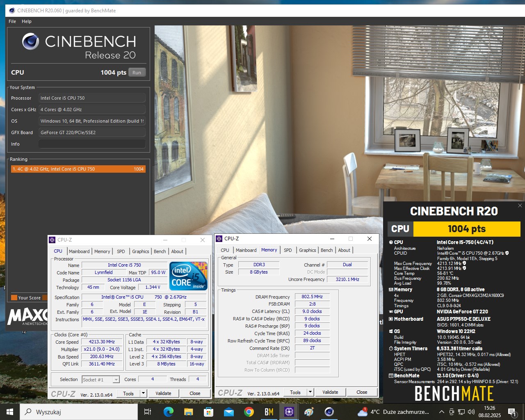The width and height of the screenshot is (525, 420).
Task: Open Bench tab in CPU window
Action: coord(160,251)
